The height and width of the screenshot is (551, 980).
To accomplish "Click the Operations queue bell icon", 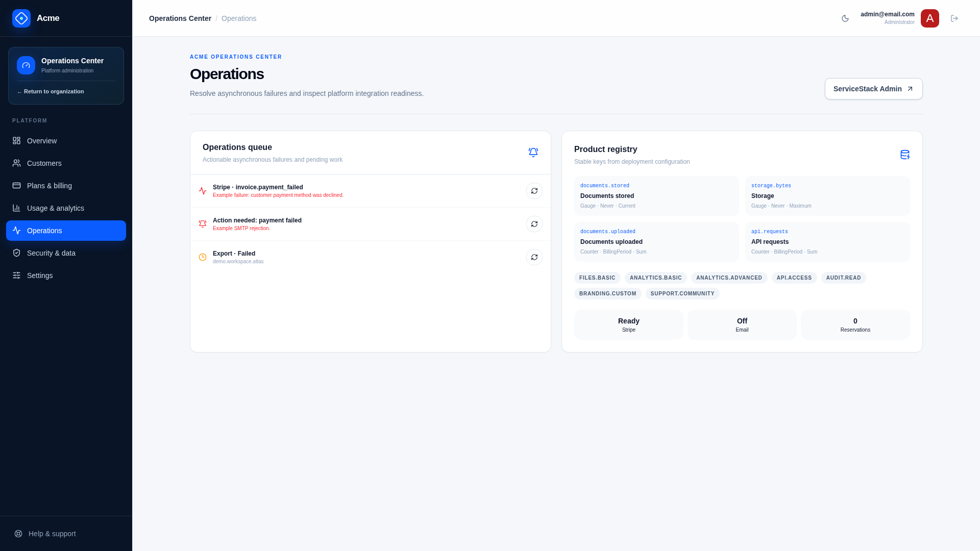I will pos(533,153).
